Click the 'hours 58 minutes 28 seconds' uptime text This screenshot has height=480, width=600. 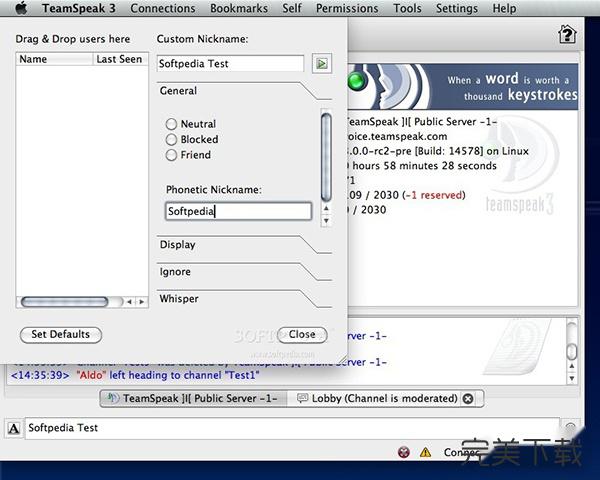click(424, 166)
